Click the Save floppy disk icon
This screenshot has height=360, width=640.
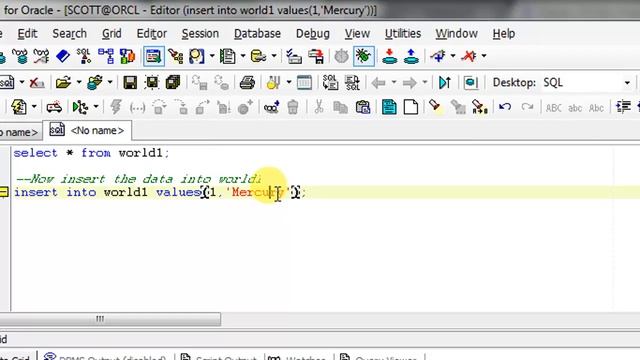[130, 83]
